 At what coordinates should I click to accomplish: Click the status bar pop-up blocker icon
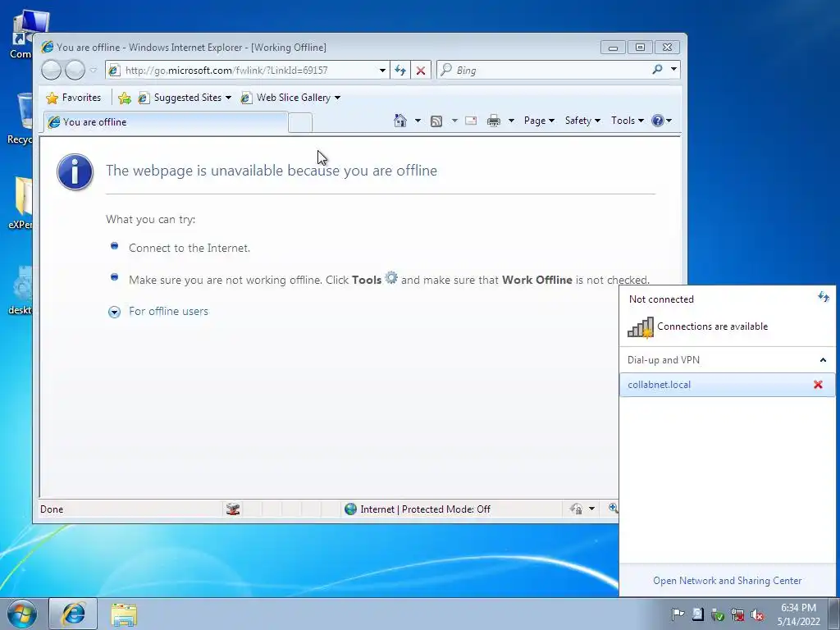click(232, 509)
